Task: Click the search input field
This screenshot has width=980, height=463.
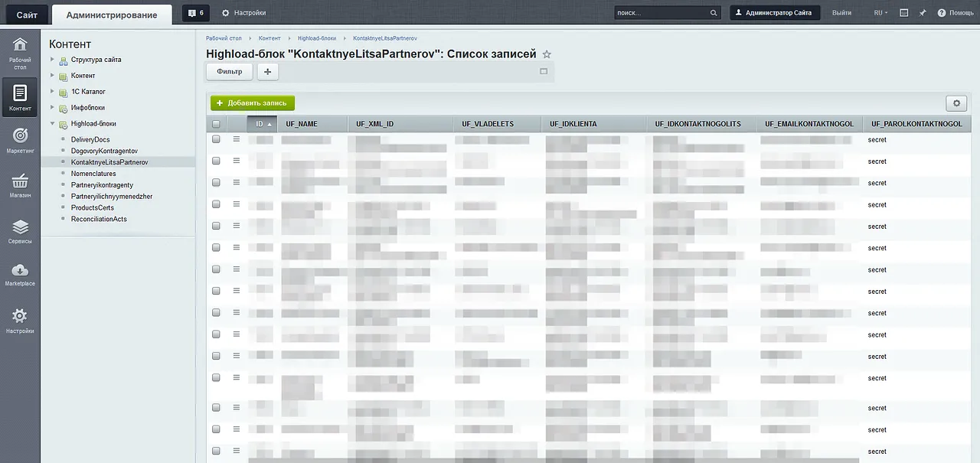Action: [x=661, y=13]
